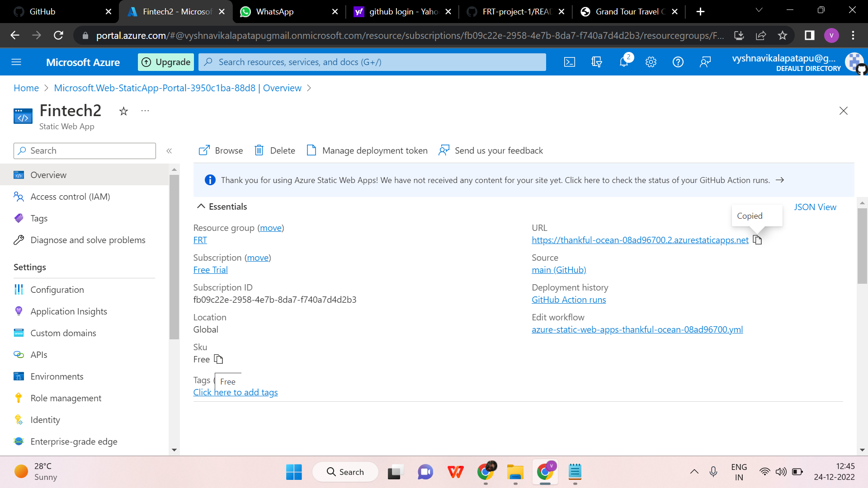Open Azure Cloud Shell
The image size is (868, 488).
point(570,62)
